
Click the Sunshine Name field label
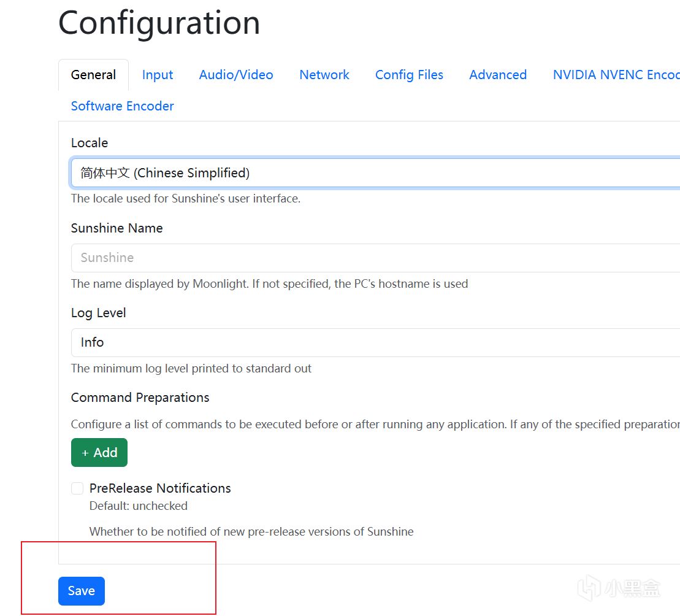point(117,228)
